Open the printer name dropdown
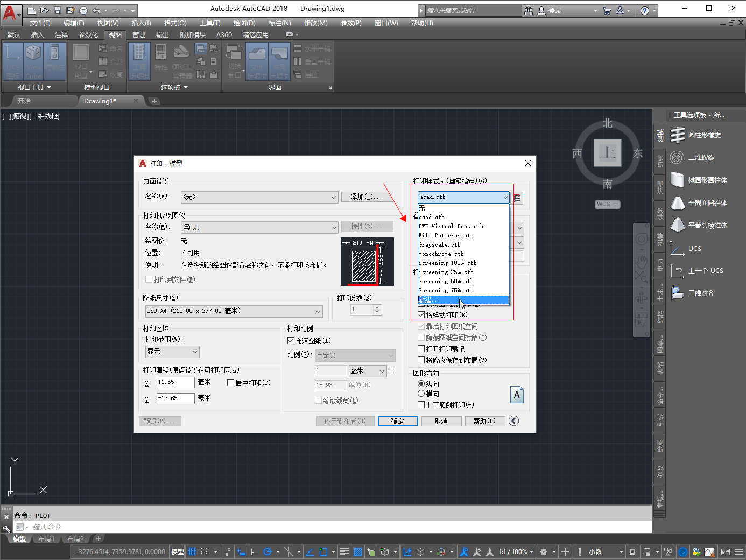Viewport: 746px width, 560px height. [259, 227]
